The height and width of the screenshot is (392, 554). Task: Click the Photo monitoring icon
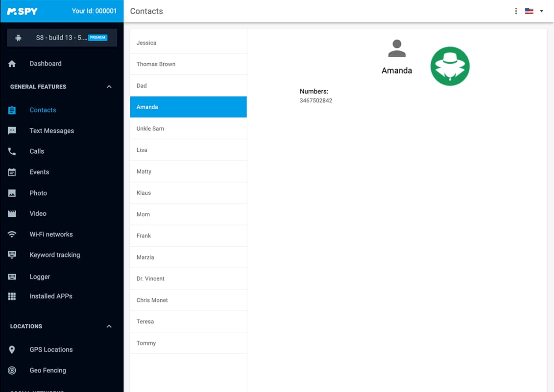(x=12, y=193)
